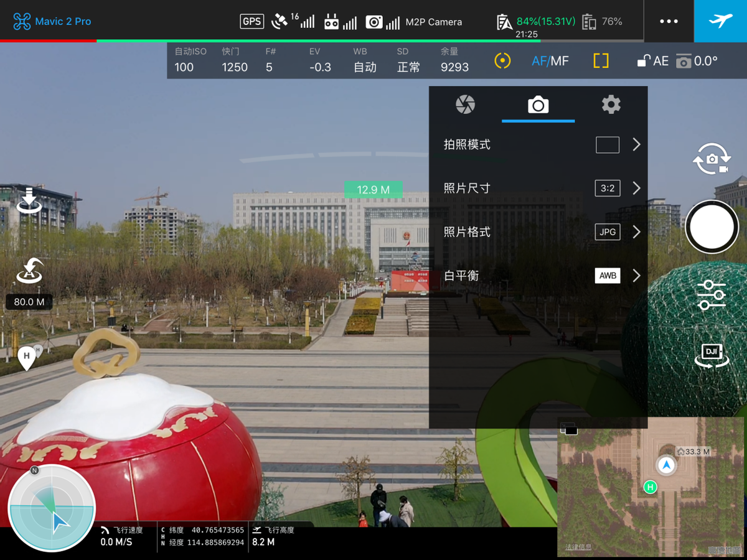
Task: Open 白平衡 white balance row
Action: 538,276
